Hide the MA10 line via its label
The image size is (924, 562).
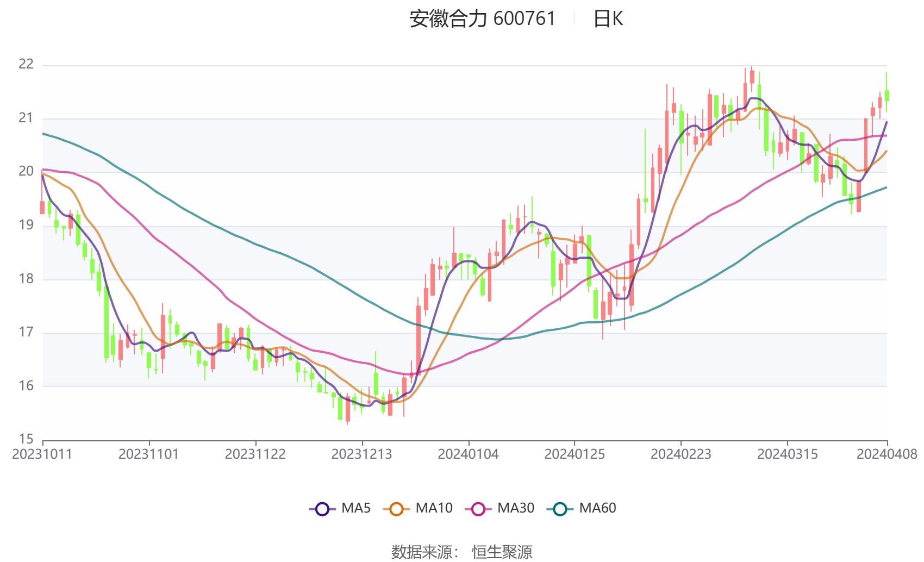[x=434, y=508]
